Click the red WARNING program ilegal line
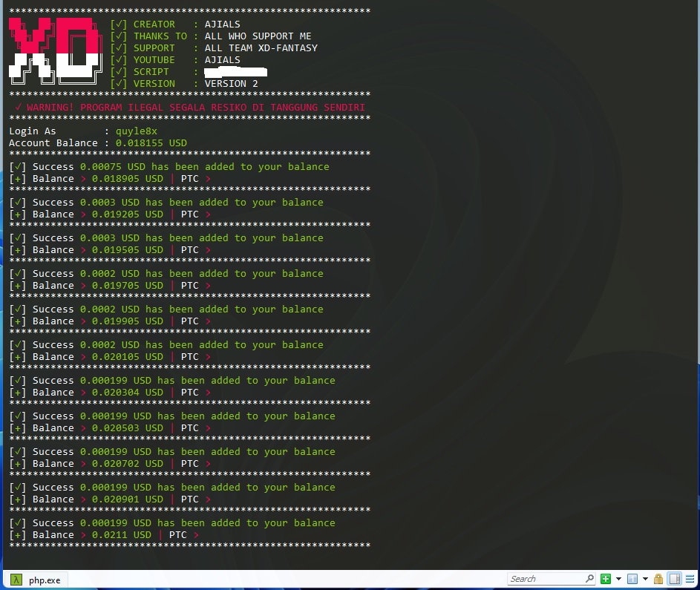 coord(189,108)
